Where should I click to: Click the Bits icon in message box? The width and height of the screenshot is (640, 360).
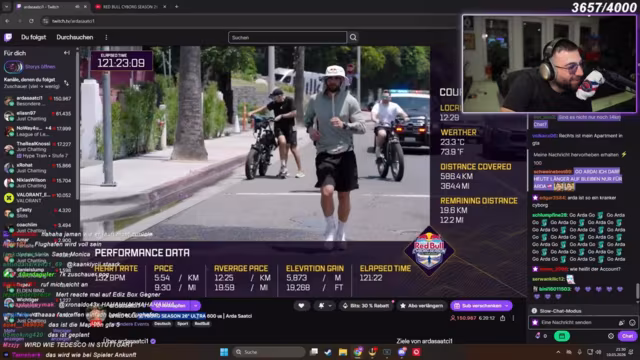pos(621,322)
